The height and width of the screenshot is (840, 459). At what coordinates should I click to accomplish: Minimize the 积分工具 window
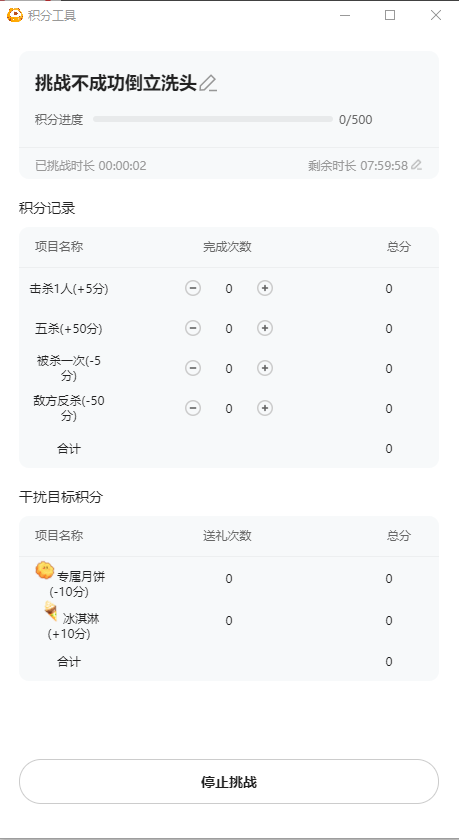click(345, 15)
